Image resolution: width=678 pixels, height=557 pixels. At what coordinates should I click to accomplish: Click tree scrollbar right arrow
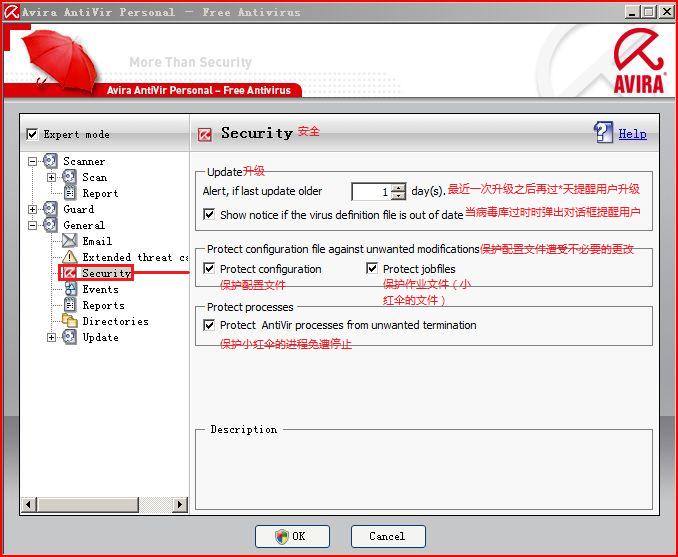click(180, 504)
